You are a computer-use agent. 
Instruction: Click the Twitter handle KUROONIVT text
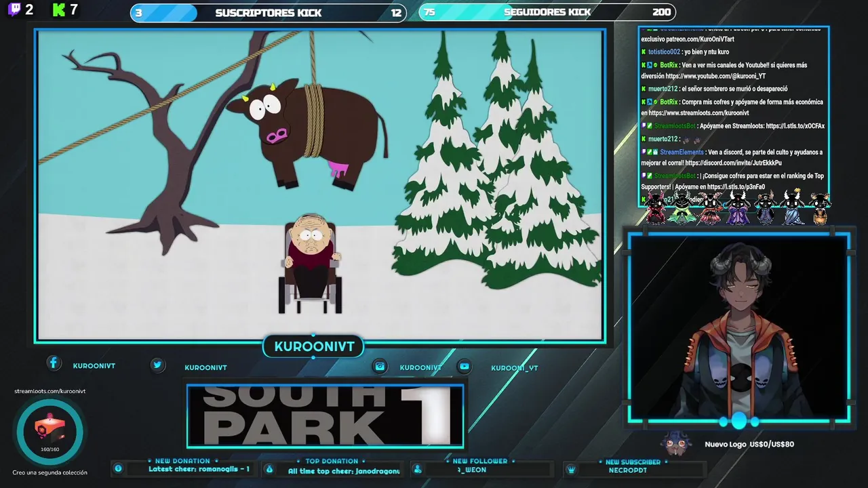[205, 367]
